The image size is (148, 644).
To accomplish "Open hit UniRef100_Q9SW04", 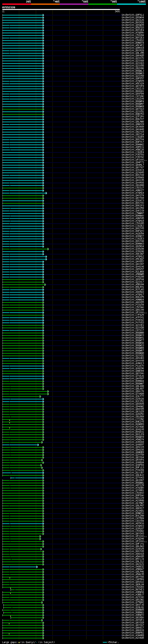I will coord(133,18).
